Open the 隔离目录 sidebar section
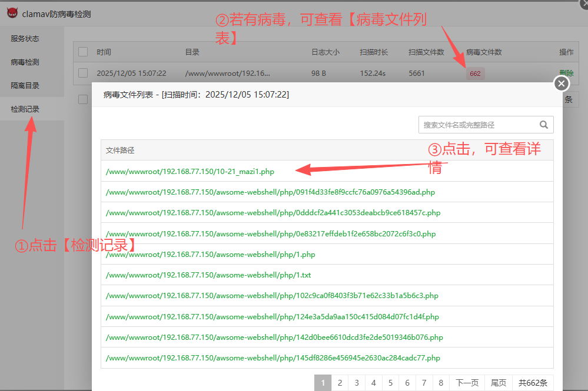Viewport: 588px width, 391px height. (x=25, y=86)
